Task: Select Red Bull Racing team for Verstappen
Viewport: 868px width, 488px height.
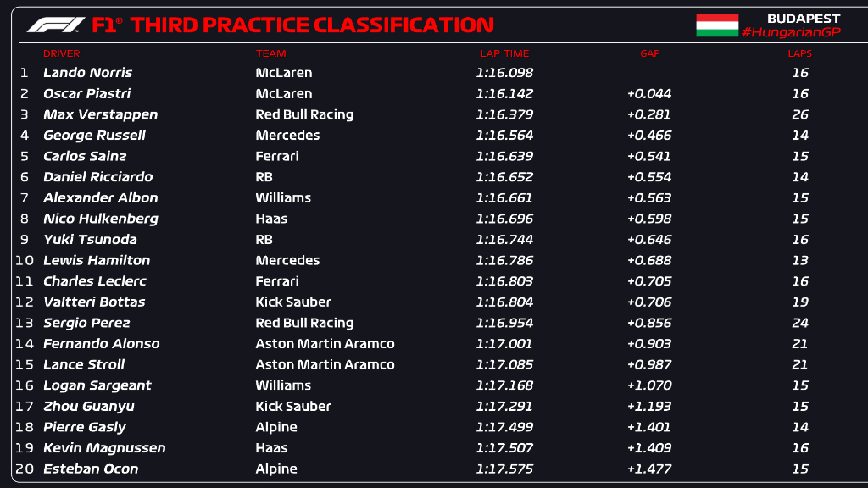Action: (304, 114)
